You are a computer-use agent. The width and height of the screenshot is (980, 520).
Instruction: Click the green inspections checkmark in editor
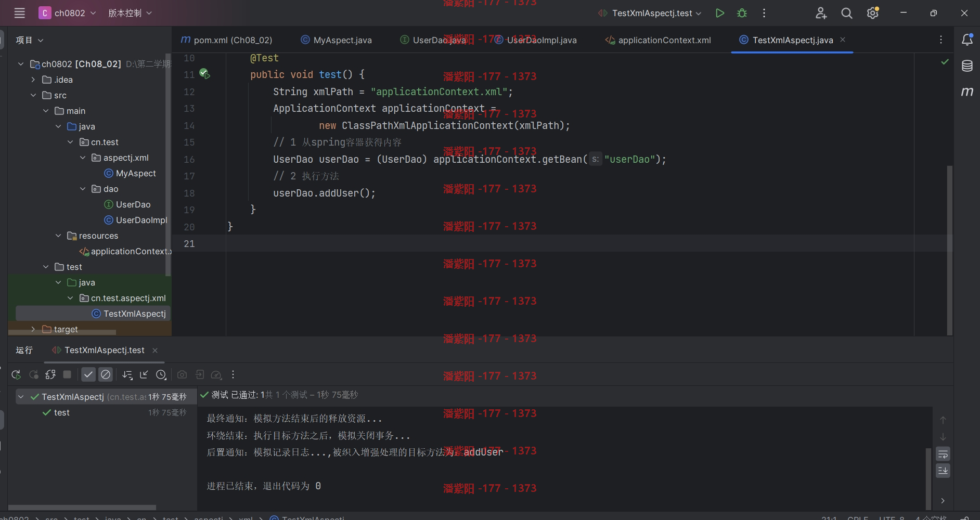click(x=945, y=62)
